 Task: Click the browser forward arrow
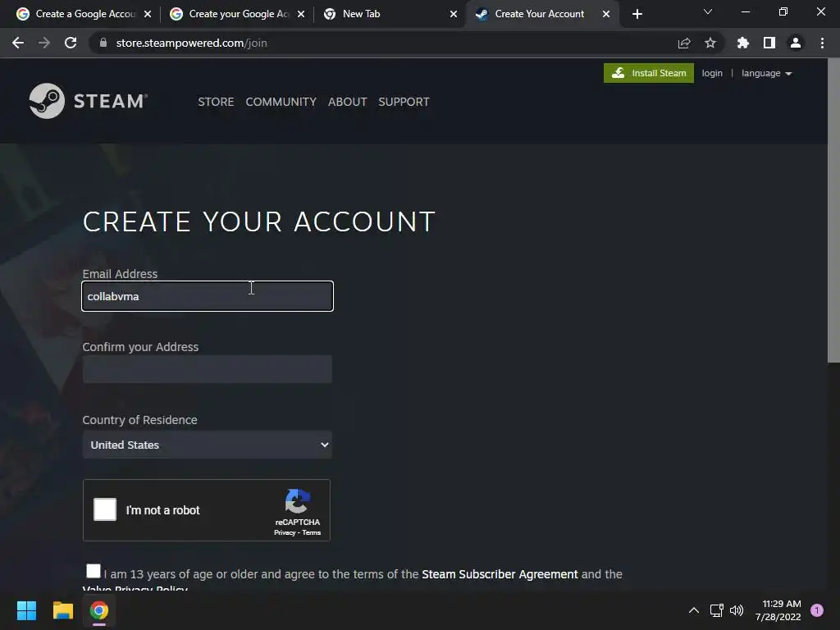pos(44,43)
